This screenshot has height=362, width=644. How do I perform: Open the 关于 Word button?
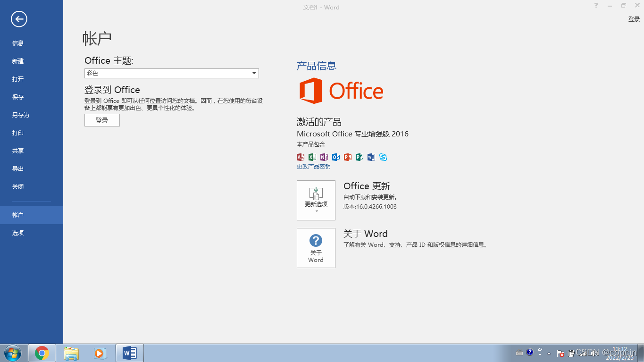point(316,248)
